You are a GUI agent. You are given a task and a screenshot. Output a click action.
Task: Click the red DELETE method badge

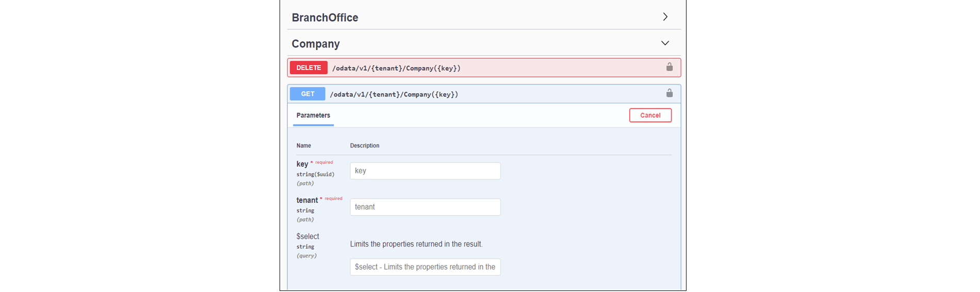(308, 68)
